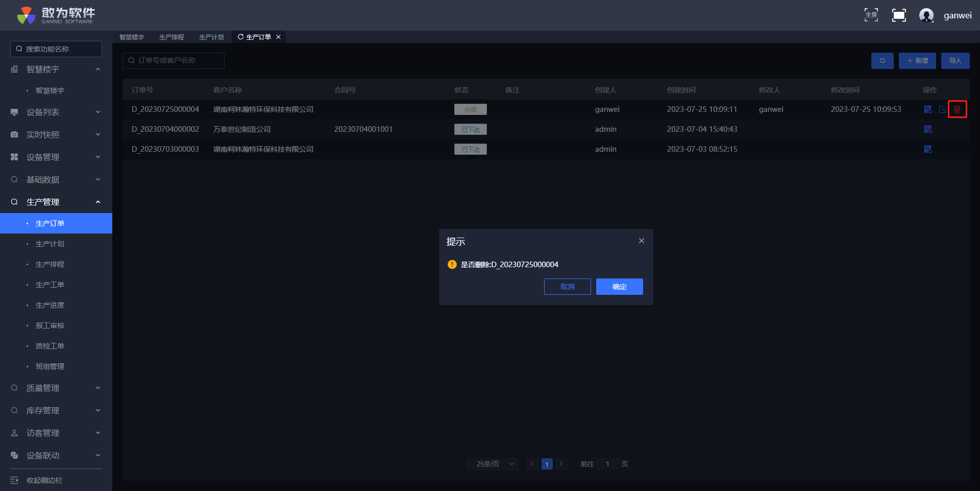Image resolution: width=980 pixels, height=491 pixels.
Task: Confirm deletion with the 确定 button
Action: (619, 287)
